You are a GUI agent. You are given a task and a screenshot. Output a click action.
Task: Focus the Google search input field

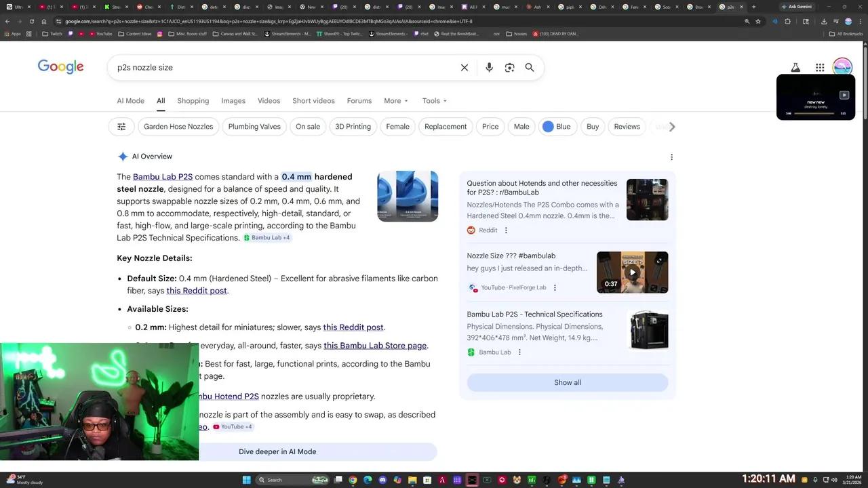point(285,68)
